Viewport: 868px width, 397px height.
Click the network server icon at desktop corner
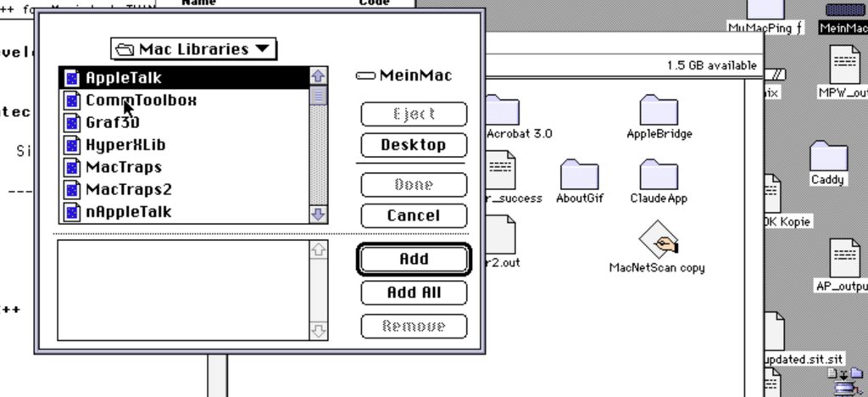[x=847, y=383]
